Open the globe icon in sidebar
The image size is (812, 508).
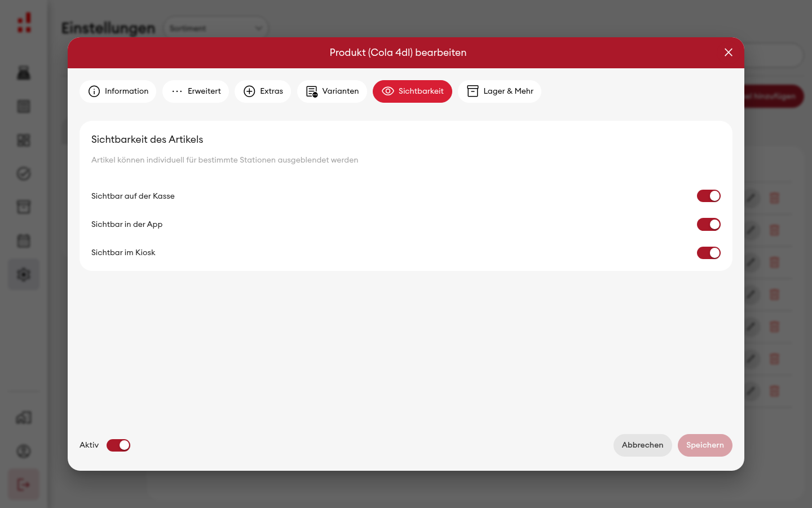click(x=24, y=451)
